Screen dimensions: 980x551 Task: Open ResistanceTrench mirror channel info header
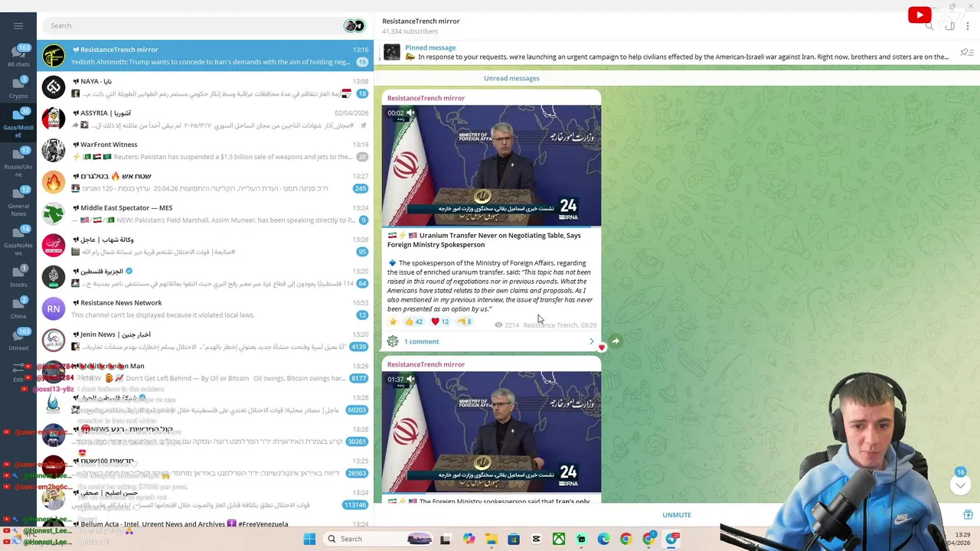click(420, 26)
